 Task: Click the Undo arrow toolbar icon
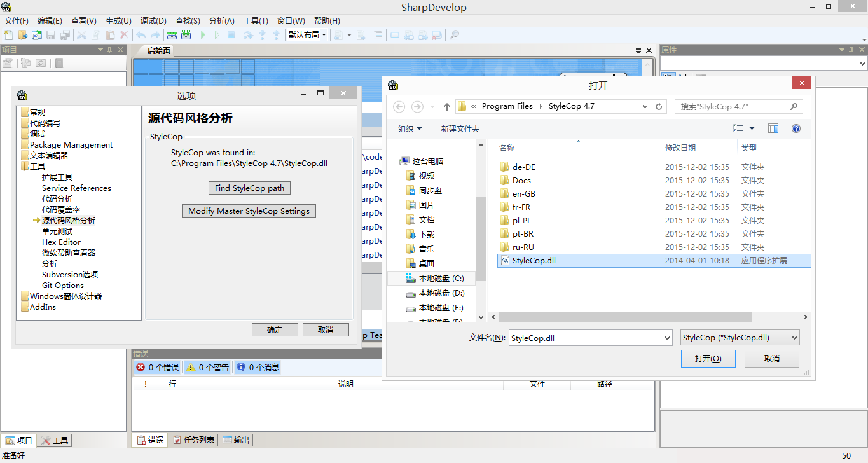coord(141,35)
